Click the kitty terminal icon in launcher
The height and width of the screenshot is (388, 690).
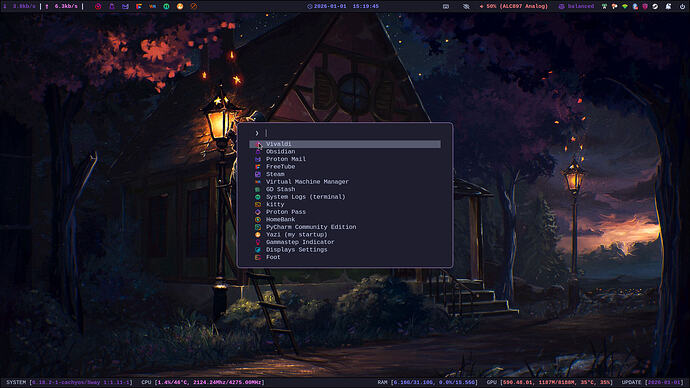258,204
